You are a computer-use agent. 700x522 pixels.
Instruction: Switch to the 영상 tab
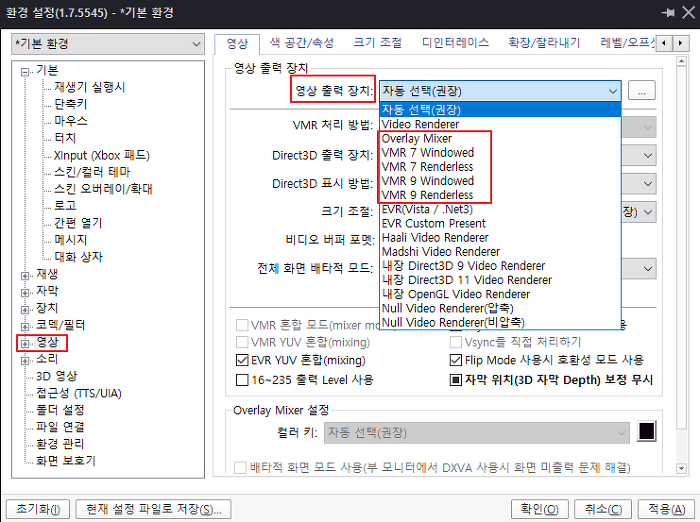237,43
